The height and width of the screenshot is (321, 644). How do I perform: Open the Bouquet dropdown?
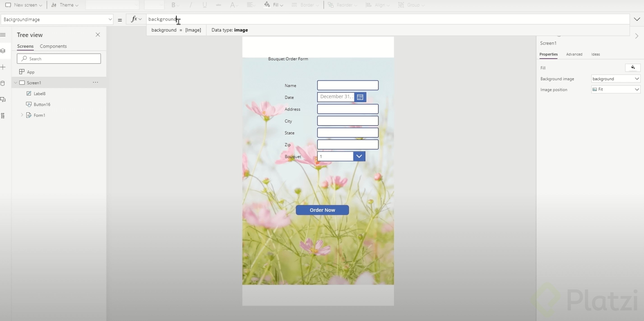(x=359, y=156)
